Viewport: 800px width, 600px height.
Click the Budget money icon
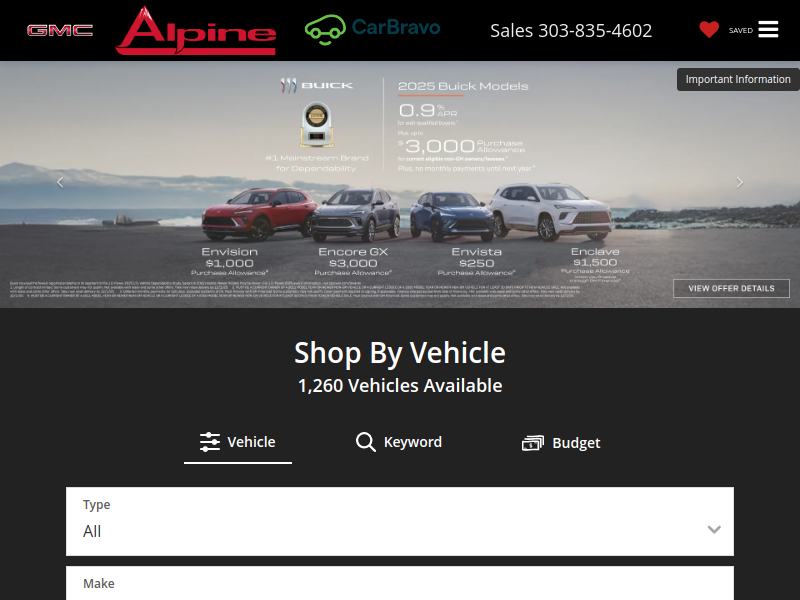tap(532, 443)
